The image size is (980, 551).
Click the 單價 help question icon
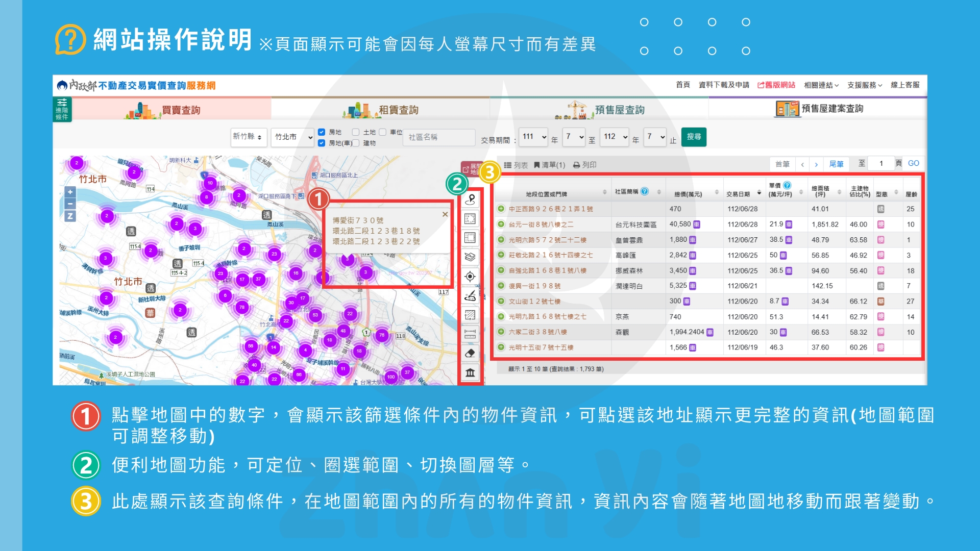787,185
